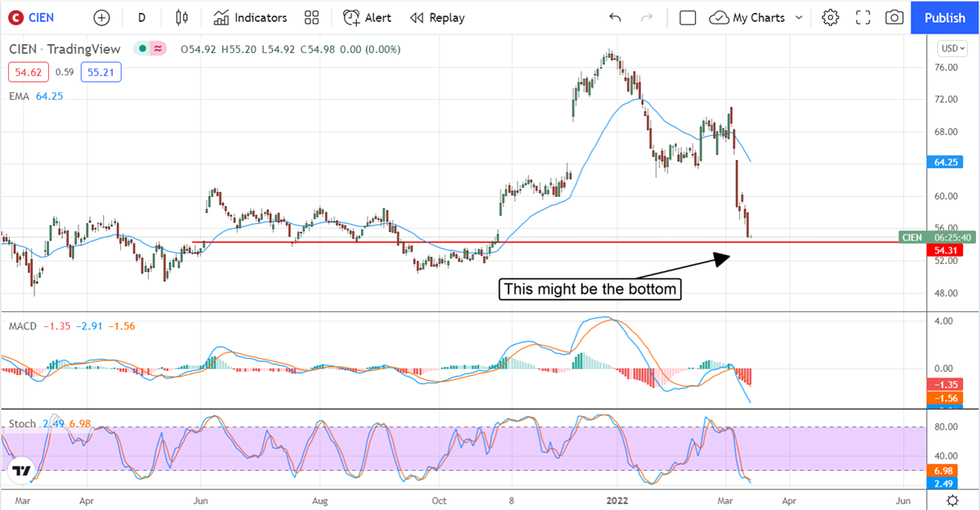
Task: Expand the My Charts chevron menu
Action: click(x=799, y=17)
